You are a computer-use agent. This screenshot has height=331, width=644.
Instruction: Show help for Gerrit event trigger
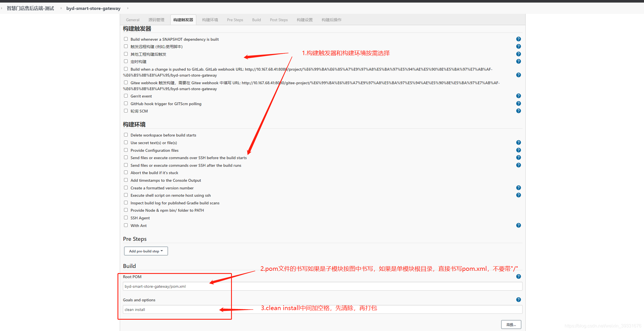pyautogui.click(x=518, y=96)
